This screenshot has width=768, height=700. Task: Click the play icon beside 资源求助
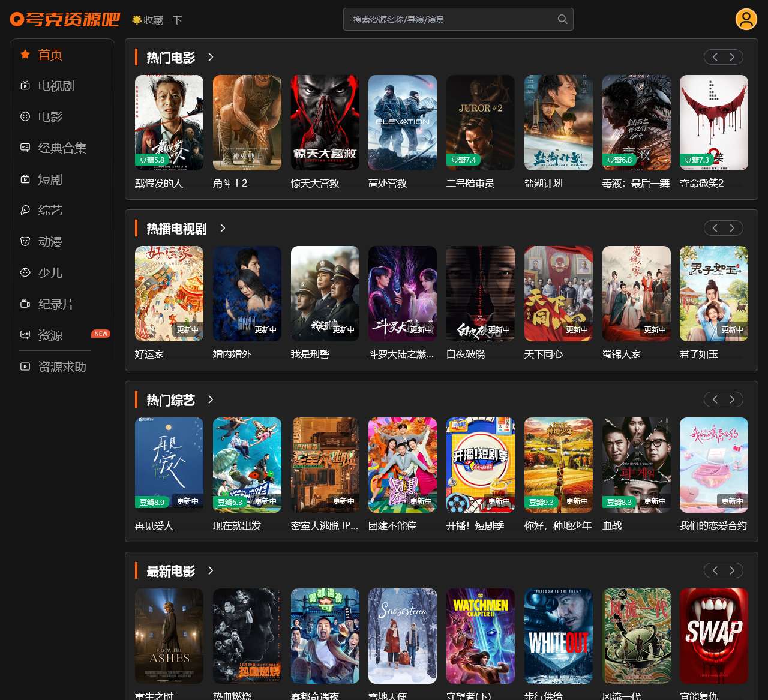tap(25, 366)
